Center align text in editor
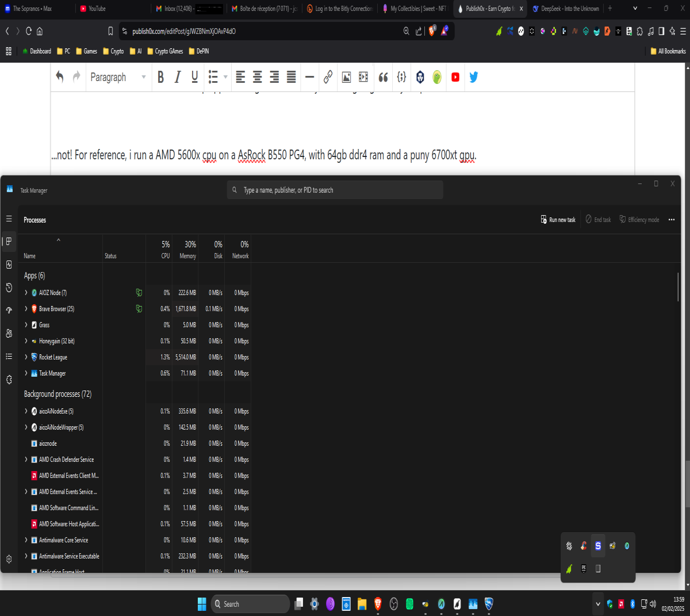 (258, 77)
